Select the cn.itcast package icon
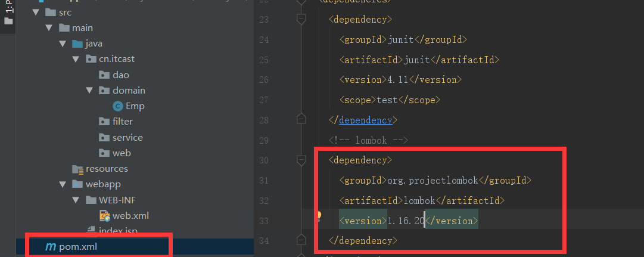Image resolution: width=644 pixels, height=257 pixels. pyautogui.click(x=91, y=59)
